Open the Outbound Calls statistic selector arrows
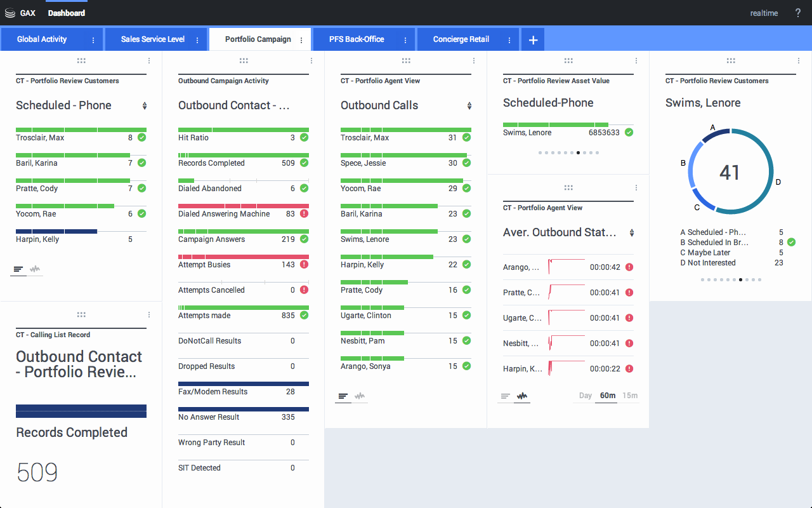Viewport: 812px width, 508px height. [x=469, y=106]
